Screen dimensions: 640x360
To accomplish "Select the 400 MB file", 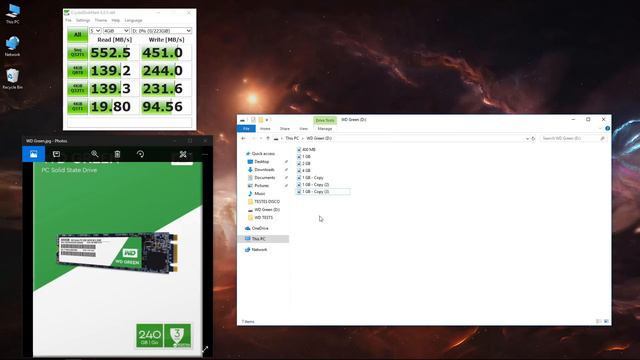I will click(x=306, y=149).
